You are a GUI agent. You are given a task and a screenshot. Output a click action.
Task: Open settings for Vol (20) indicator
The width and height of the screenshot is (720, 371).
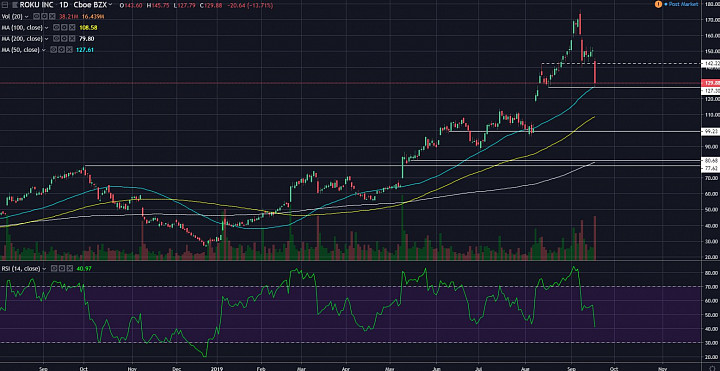click(x=45, y=16)
